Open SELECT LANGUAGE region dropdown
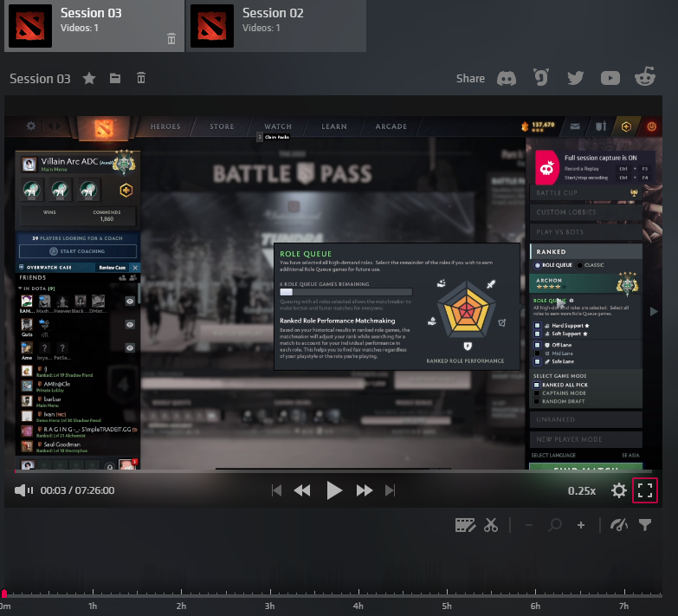 point(585,455)
